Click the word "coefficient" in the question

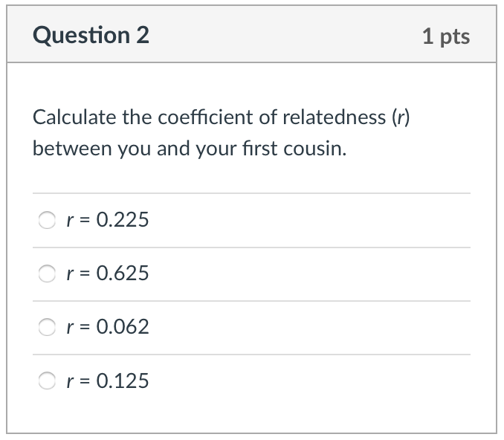pyautogui.click(x=195, y=117)
